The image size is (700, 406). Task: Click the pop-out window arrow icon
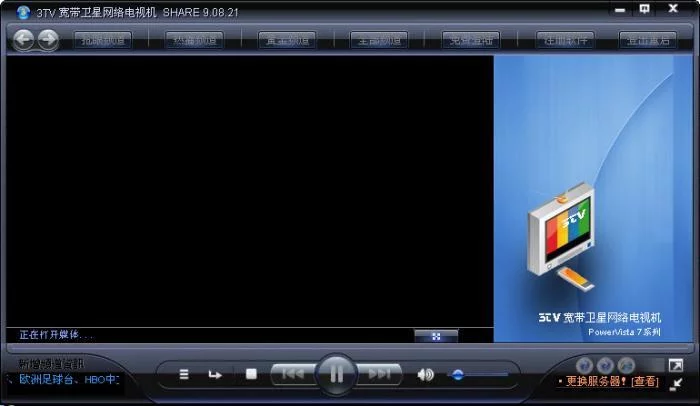pyautogui.click(x=675, y=365)
